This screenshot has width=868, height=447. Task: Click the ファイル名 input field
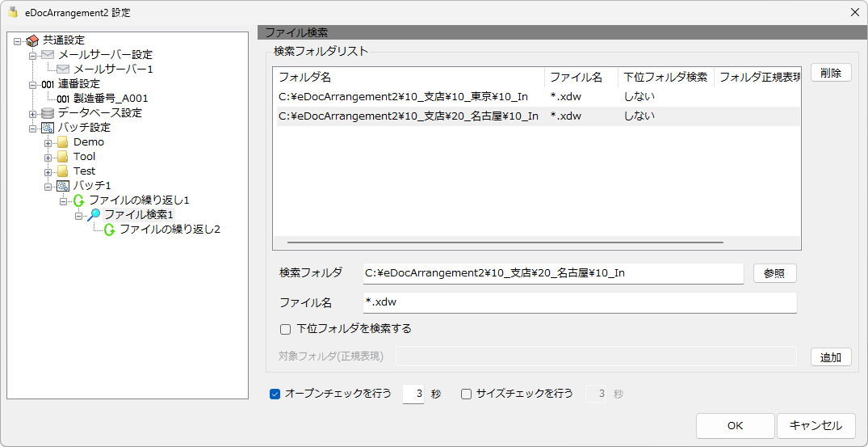[580, 302]
